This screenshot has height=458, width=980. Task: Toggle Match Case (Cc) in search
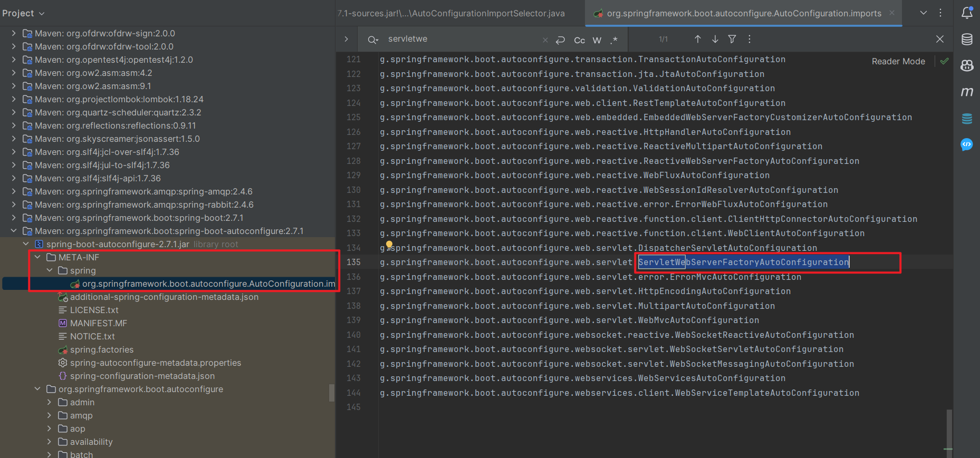click(579, 40)
